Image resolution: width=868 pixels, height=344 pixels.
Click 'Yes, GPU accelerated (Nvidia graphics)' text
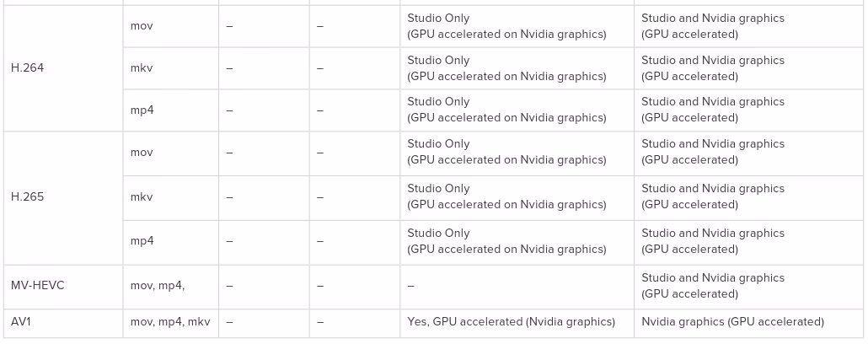tap(511, 322)
